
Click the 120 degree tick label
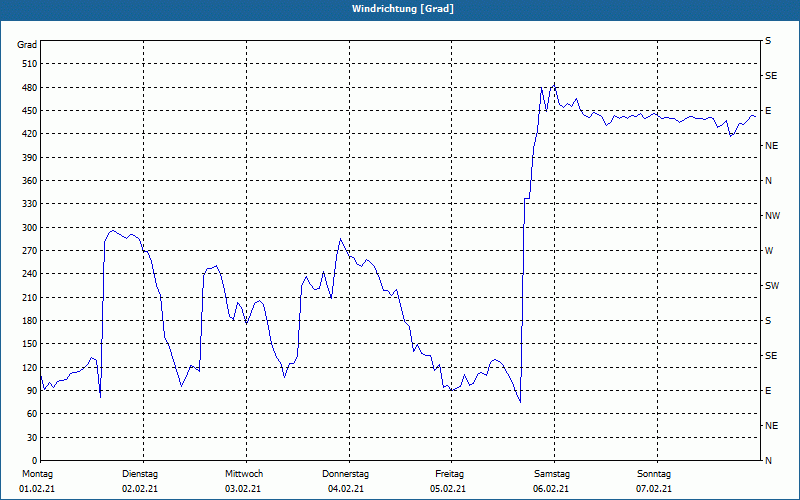30,367
